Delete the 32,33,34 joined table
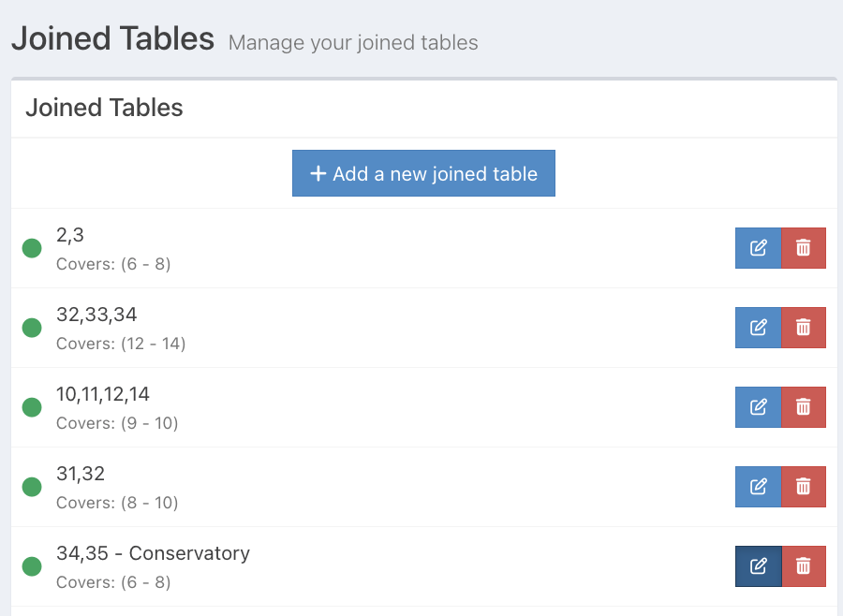This screenshot has height=616, width=843. [804, 328]
